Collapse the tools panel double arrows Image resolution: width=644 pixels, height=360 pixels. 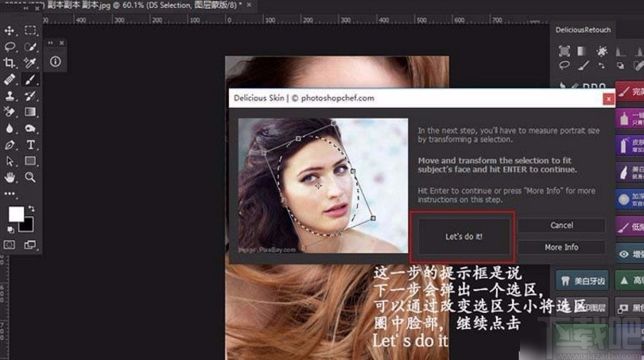click(x=26, y=8)
